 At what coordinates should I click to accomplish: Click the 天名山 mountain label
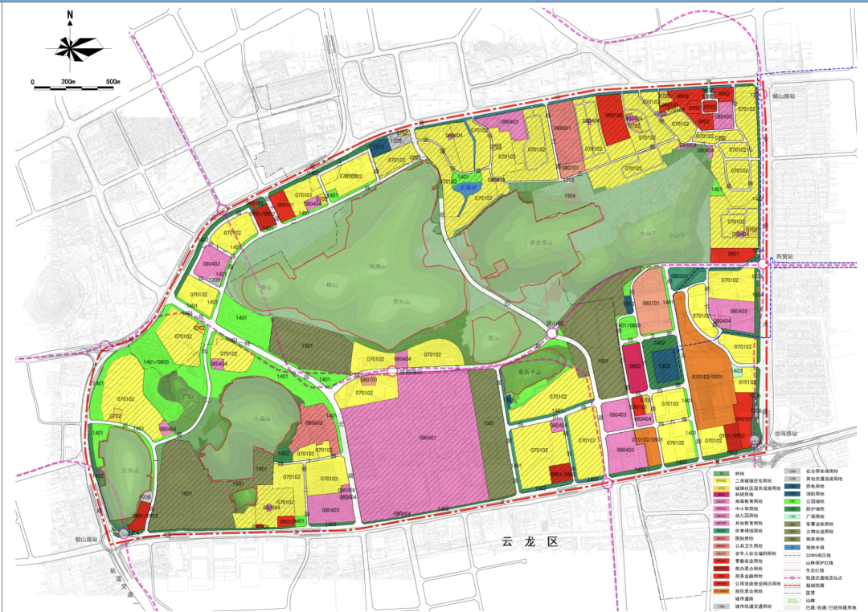[x=129, y=471]
